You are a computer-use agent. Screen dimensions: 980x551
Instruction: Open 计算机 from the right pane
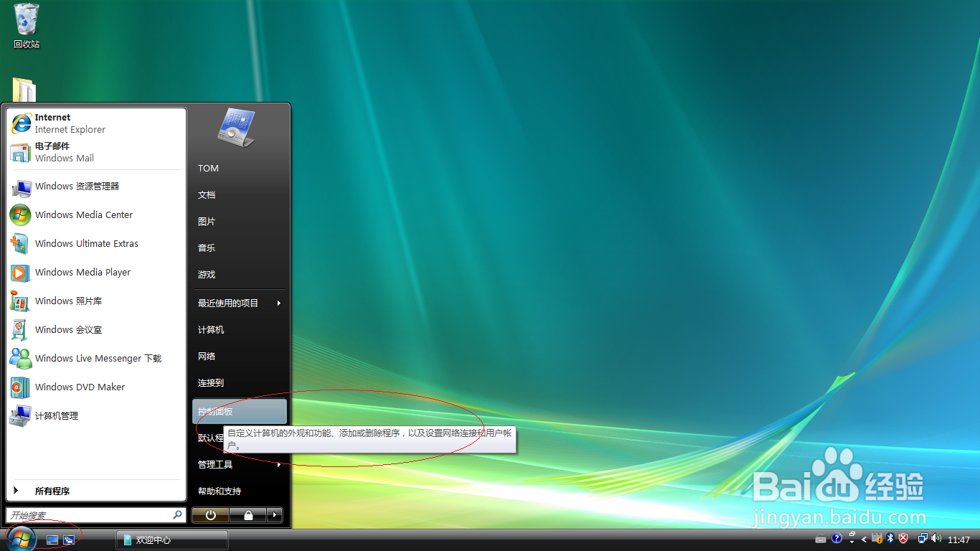coord(240,330)
